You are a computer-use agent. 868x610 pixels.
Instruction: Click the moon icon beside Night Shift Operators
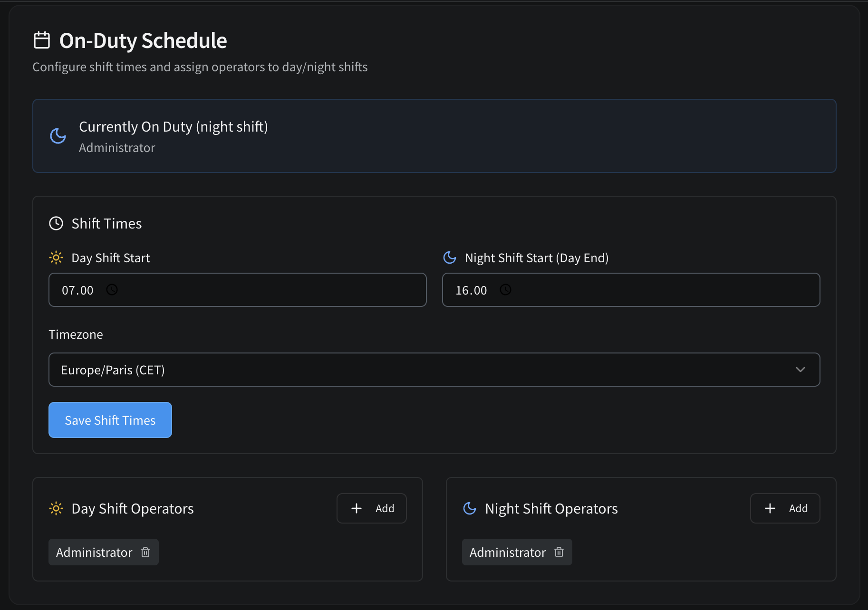pyautogui.click(x=470, y=508)
